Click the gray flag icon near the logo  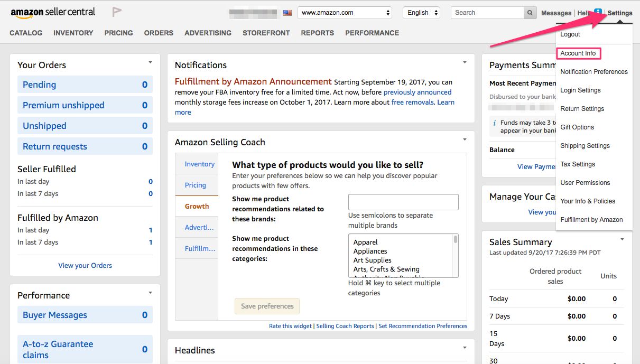(x=117, y=12)
